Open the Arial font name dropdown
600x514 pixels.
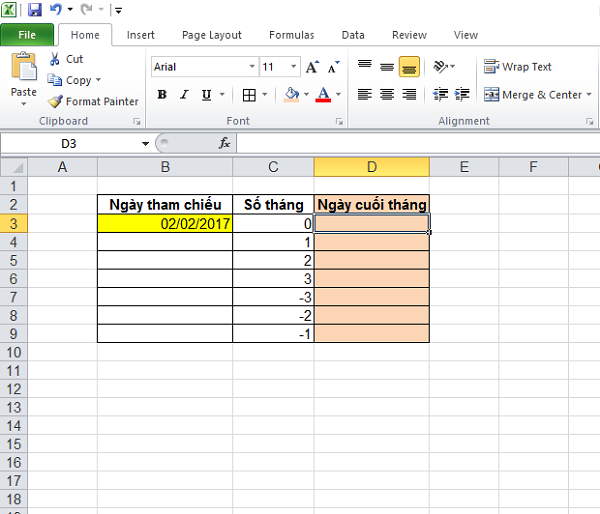252,67
